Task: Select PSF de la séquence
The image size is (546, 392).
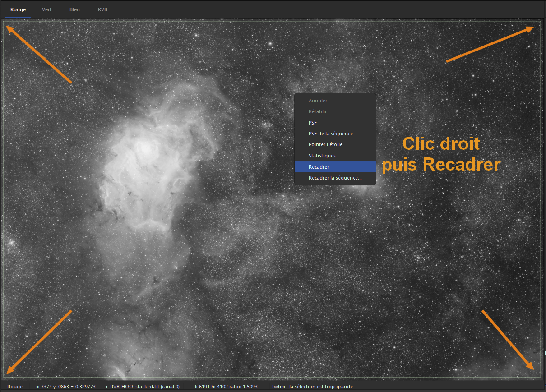Action: (x=335, y=134)
